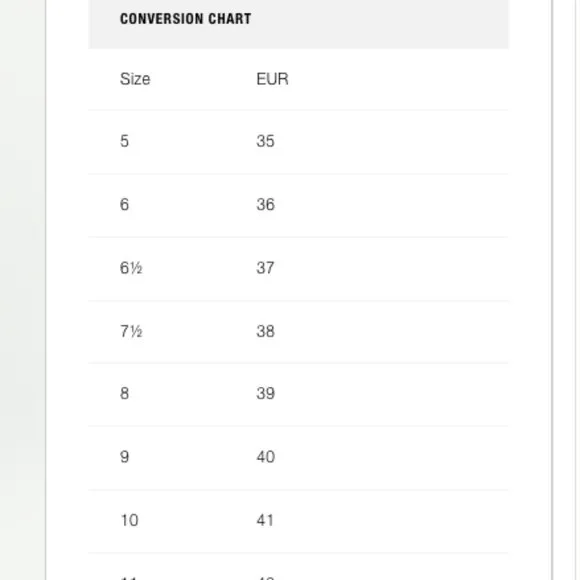
Task: Select size 8 cell
Action: pyautogui.click(x=124, y=393)
